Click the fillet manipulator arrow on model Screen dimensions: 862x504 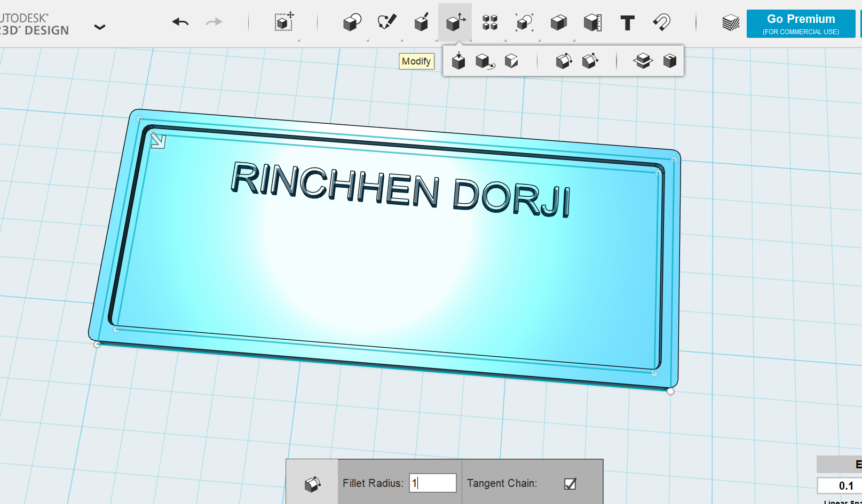158,141
